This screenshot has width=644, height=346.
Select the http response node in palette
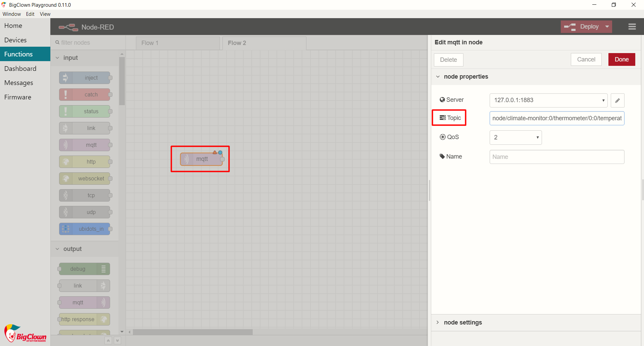click(84, 319)
